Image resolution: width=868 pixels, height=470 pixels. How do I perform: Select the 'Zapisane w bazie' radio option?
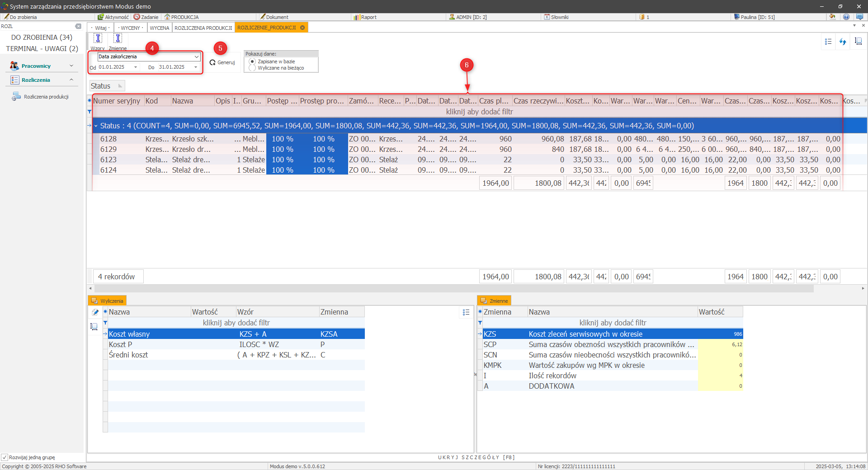coord(252,61)
